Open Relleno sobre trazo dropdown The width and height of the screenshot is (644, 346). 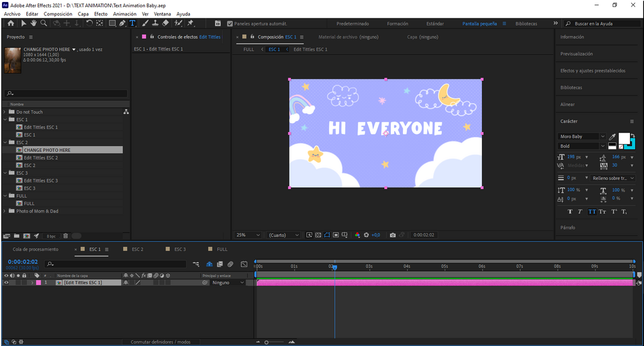click(x=613, y=178)
